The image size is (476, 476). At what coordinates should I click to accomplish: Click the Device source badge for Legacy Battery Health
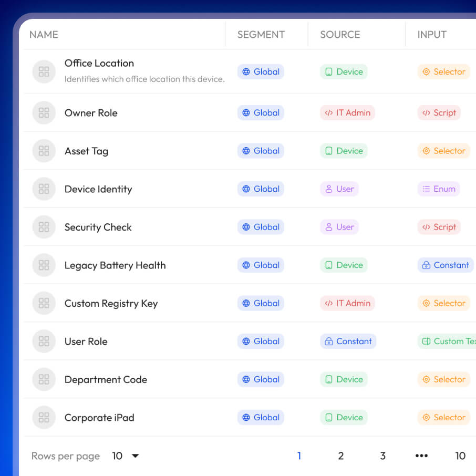coord(344,265)
